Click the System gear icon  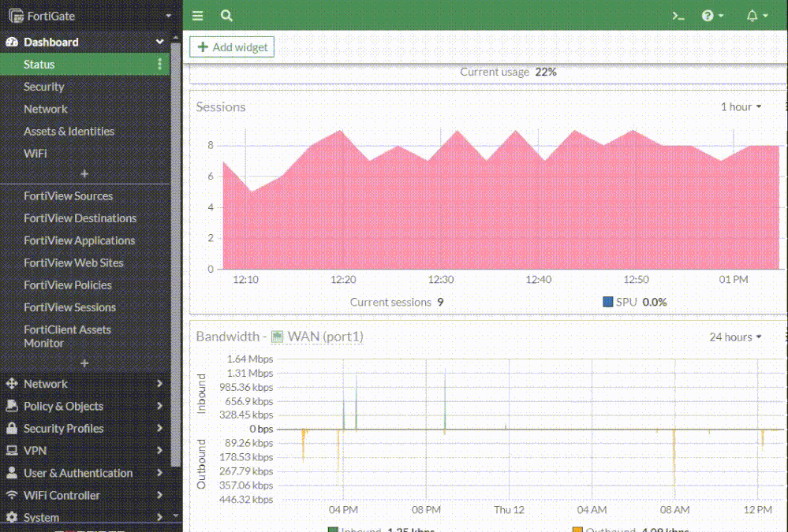(12, 517)
